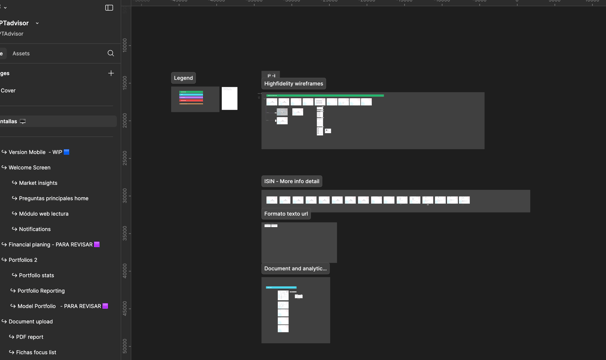Screen dimensions: 606x360
Task: Select the Legend color bars thumbnail
Action: point(191,98)
